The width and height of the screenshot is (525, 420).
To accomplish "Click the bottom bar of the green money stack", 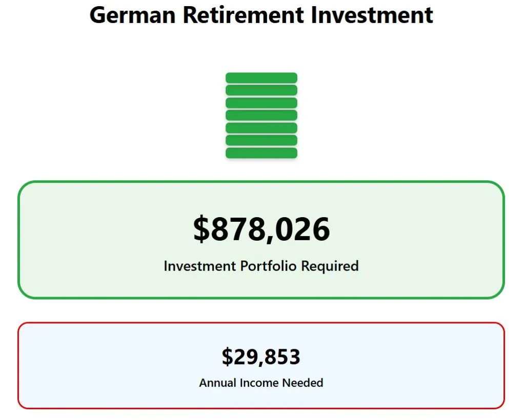I will tap(261, 153).
